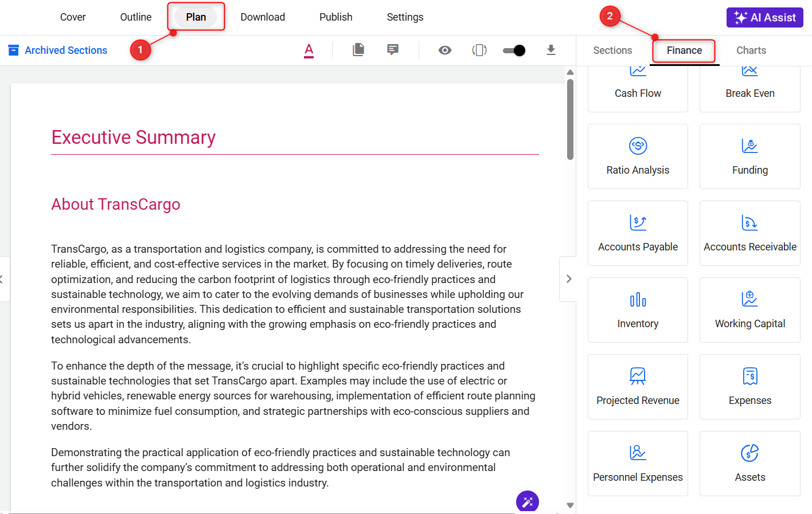Toggle preview using the eye icon
The image size is (812, 514).
445,50
